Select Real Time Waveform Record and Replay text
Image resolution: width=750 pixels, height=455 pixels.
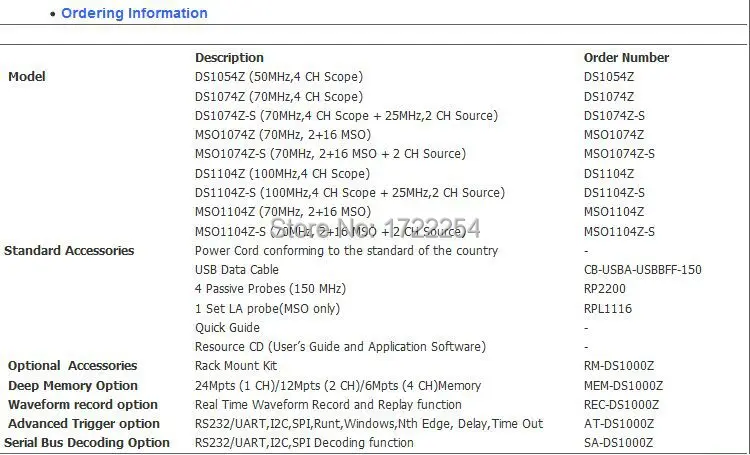coord(328,405)
